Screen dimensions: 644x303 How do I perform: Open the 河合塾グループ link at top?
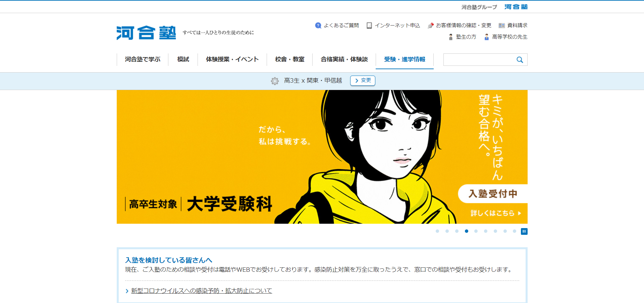[x=479, y=7]
